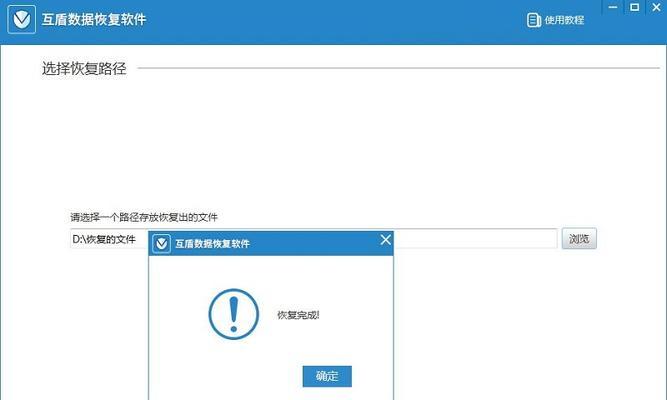Viewport: 667px width, 400px height.
Task: Click the main window title 互盾数据恢复软件
Action: (x=94, y=20)
